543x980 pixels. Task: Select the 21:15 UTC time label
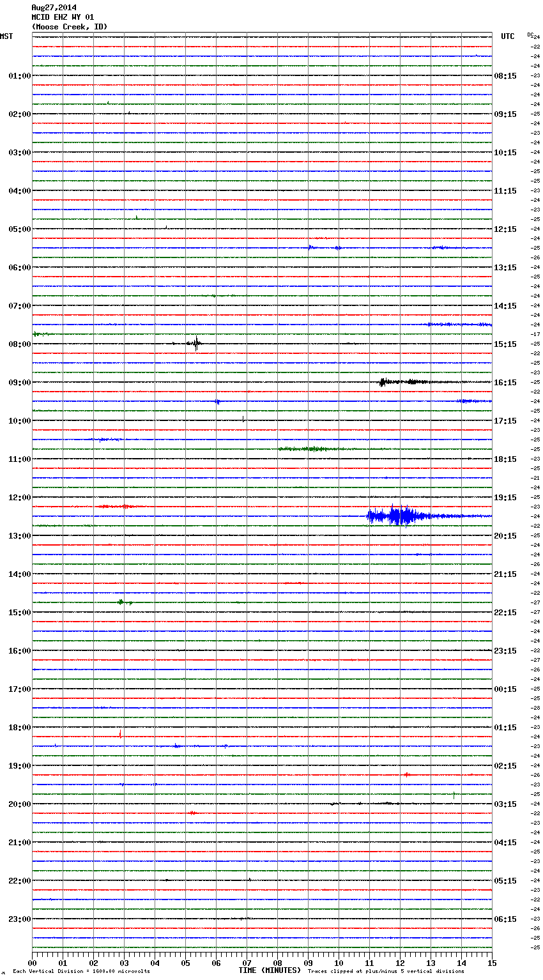(x=505, y=574)
